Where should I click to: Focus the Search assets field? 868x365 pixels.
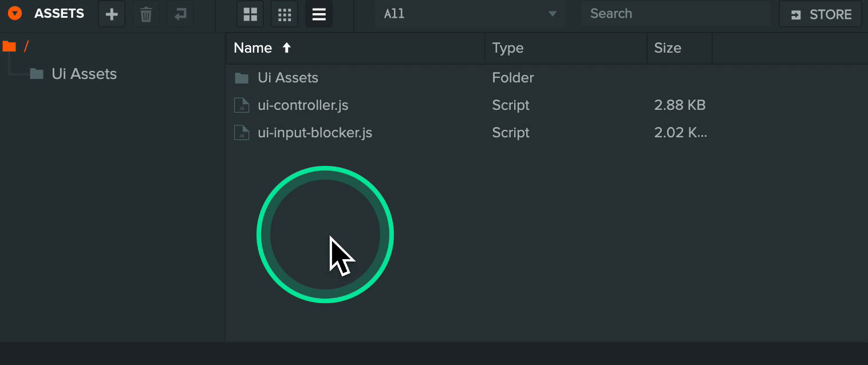[676, 14]
